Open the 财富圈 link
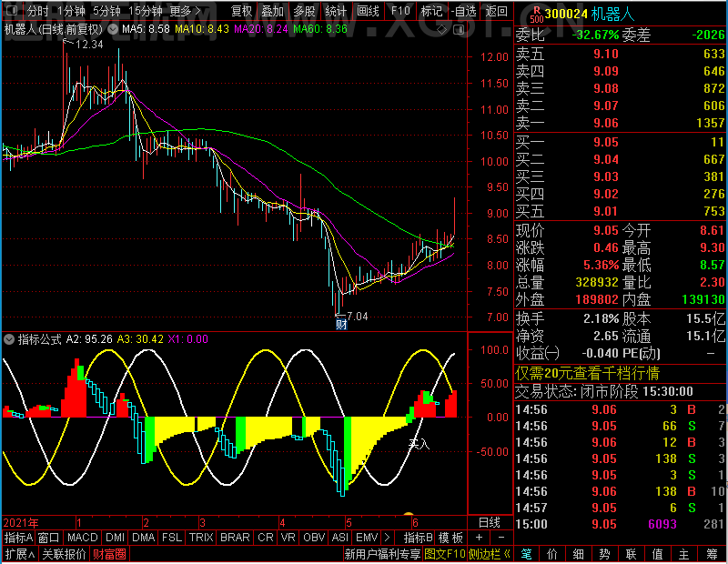This screenshot has width=728, height=564. (x=109, y=554)
